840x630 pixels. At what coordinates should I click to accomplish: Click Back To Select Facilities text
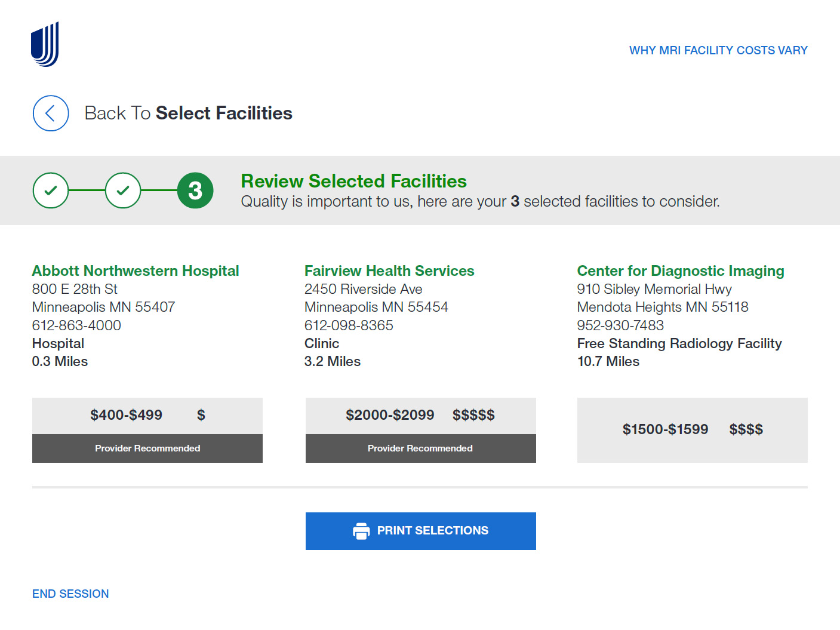(188, 113)
